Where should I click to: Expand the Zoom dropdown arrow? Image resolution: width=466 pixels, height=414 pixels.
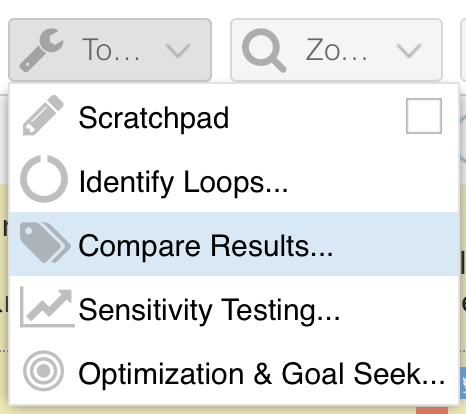pyautogui.click(x=409, y=51)
